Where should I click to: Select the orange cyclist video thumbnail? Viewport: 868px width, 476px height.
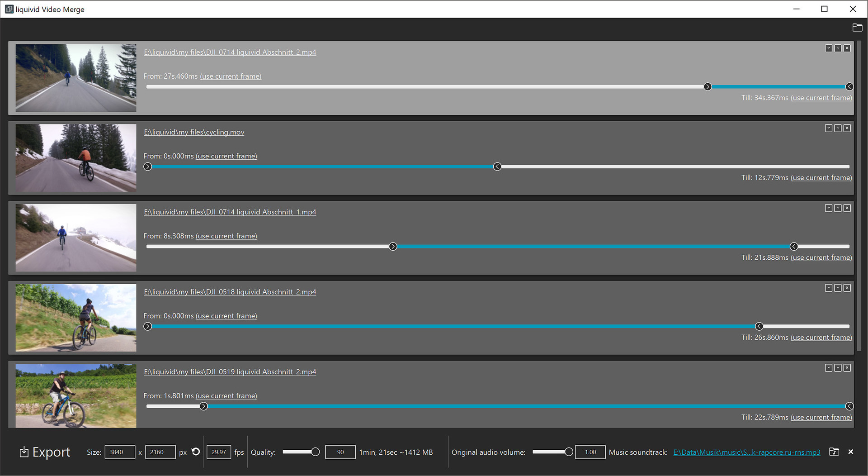pyautogui.click(x=76, y=158)
